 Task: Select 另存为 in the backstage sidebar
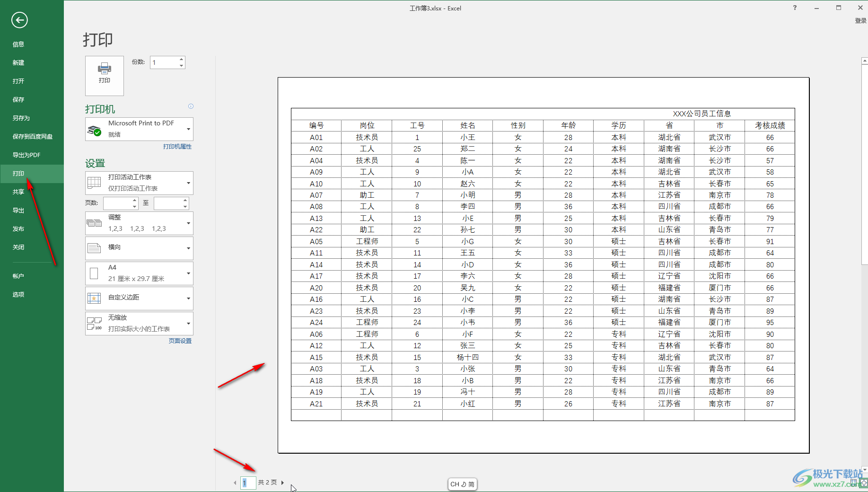pos(32,118)
